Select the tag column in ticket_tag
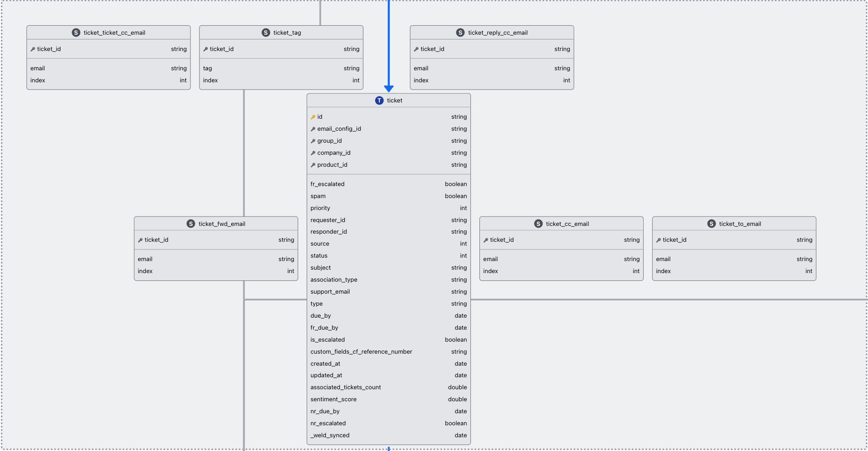Viewport: 868px width, 451px height. click(281, 68)
